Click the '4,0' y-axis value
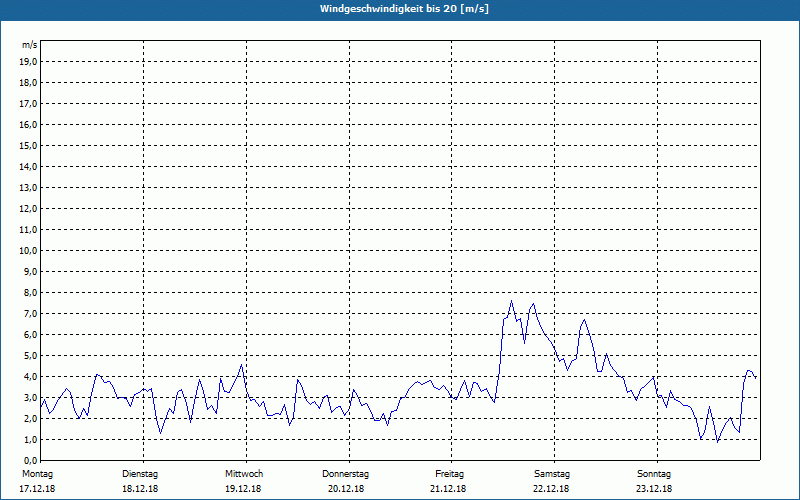Viewport: 800px width, 500px height. [x=30, y=377]
